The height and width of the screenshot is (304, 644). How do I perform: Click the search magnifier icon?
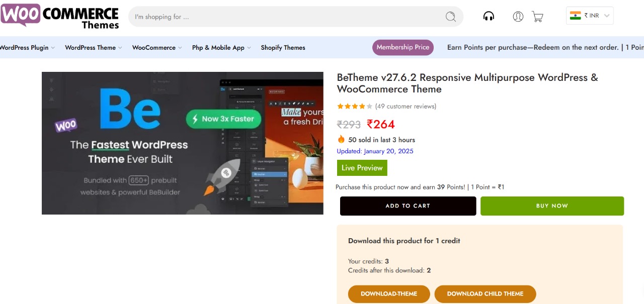(450, 16)
